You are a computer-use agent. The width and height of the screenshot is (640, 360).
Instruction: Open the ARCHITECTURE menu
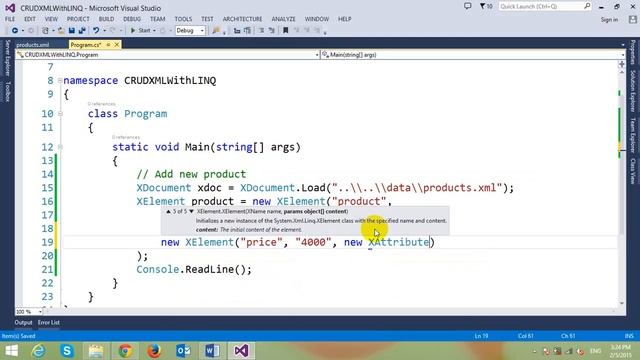tap(242, 19)
